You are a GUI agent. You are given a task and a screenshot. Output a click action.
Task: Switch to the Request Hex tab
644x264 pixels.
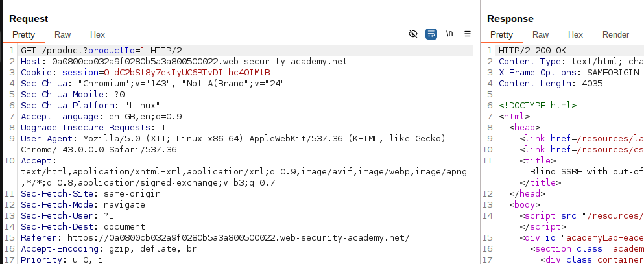click(97, 35)
